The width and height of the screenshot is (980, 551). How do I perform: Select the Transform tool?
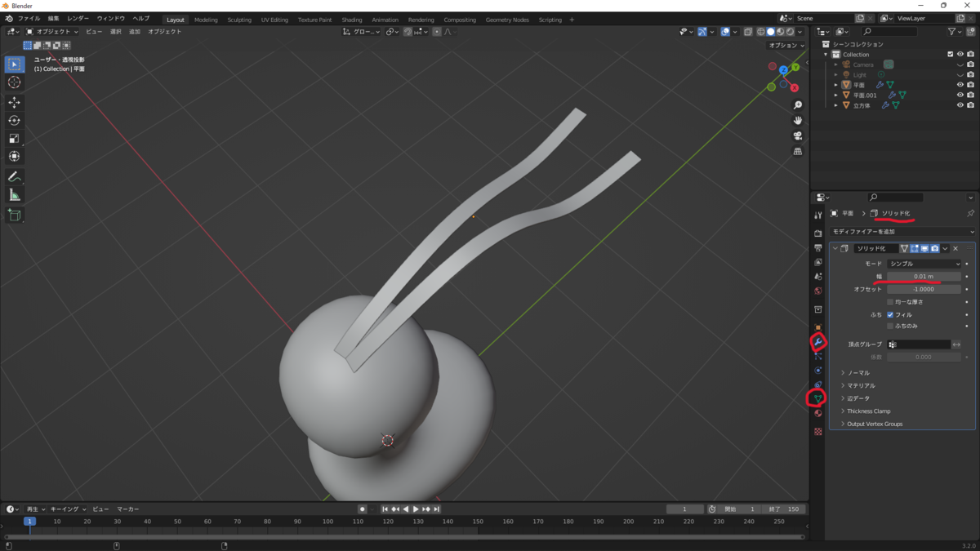(x=14, y=156)
